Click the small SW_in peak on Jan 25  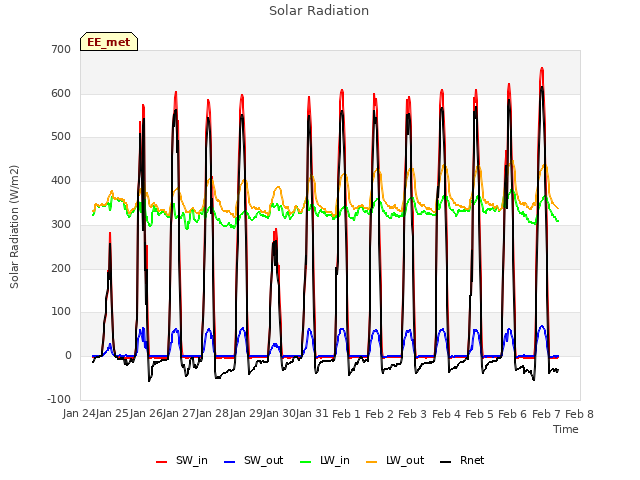(110, 233)
